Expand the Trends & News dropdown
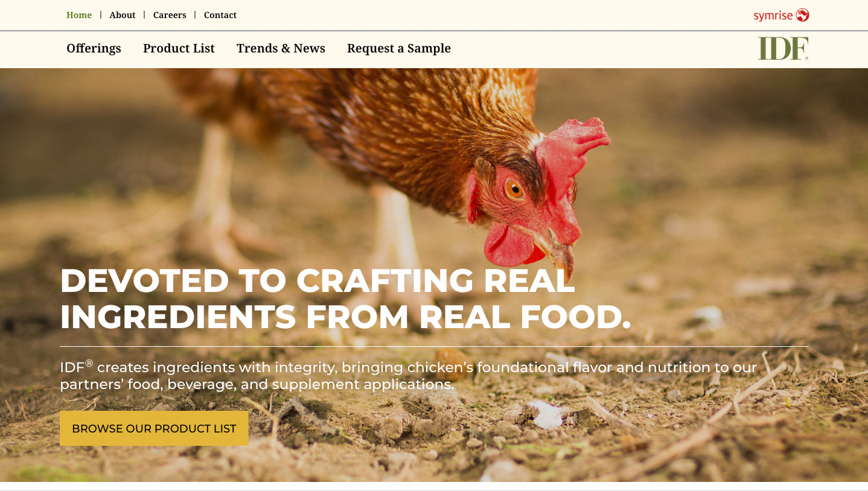Viewport: 868px width, 491px height. point(281,48)
